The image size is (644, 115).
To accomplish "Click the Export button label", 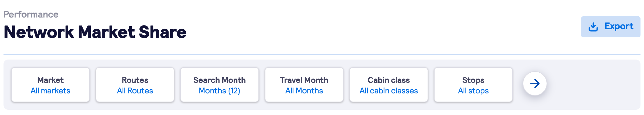I will pos(619,26).
